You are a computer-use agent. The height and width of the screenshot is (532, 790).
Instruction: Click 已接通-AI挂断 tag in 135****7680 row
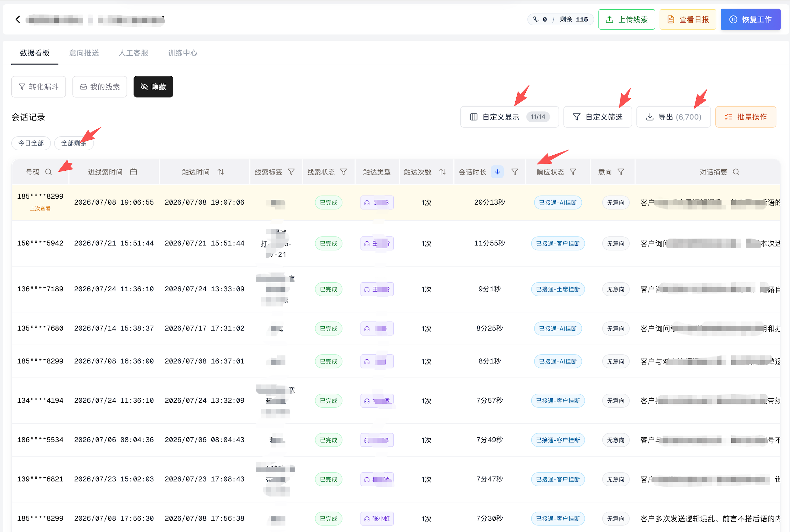(x=558, y=329)
